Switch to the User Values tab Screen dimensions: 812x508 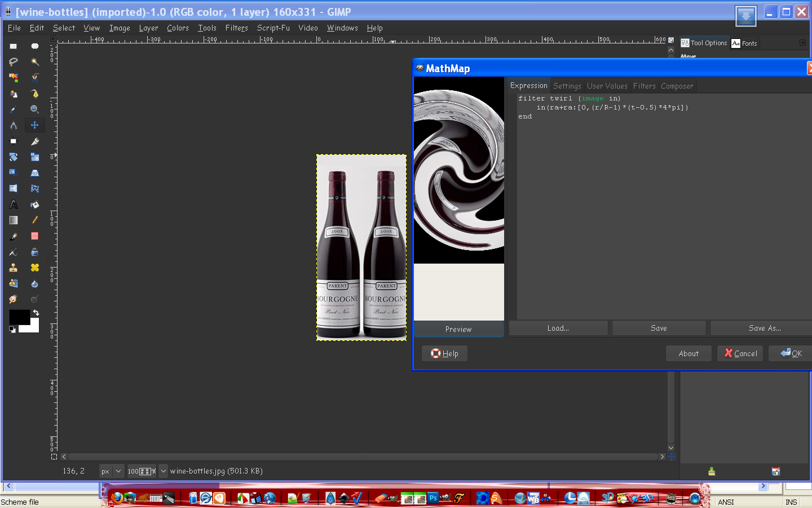[x=607, y=86]
